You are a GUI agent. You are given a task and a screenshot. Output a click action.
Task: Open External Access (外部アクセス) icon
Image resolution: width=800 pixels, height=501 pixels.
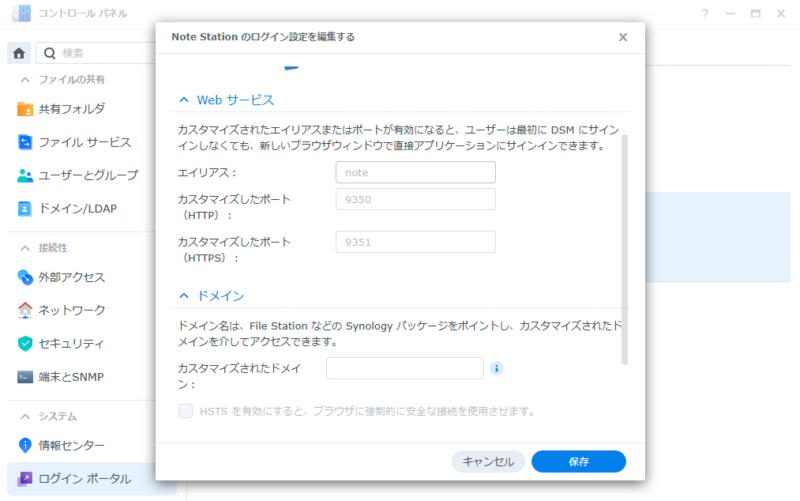point(24,277)
